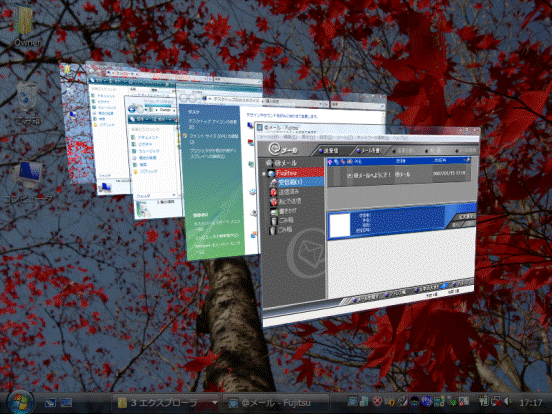This screenshot has height=414, width=552.
Task: Select 書きかけ drafts folder
Action: [288, 211]
